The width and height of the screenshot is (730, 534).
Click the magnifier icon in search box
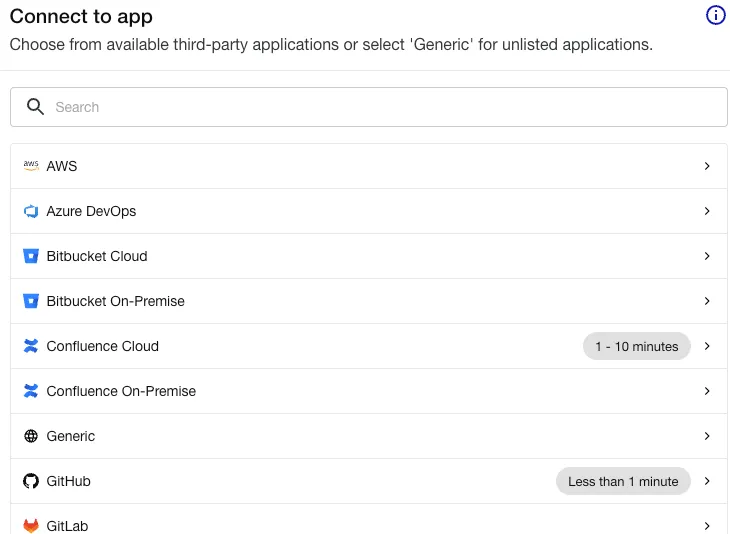tap(35, 107)
